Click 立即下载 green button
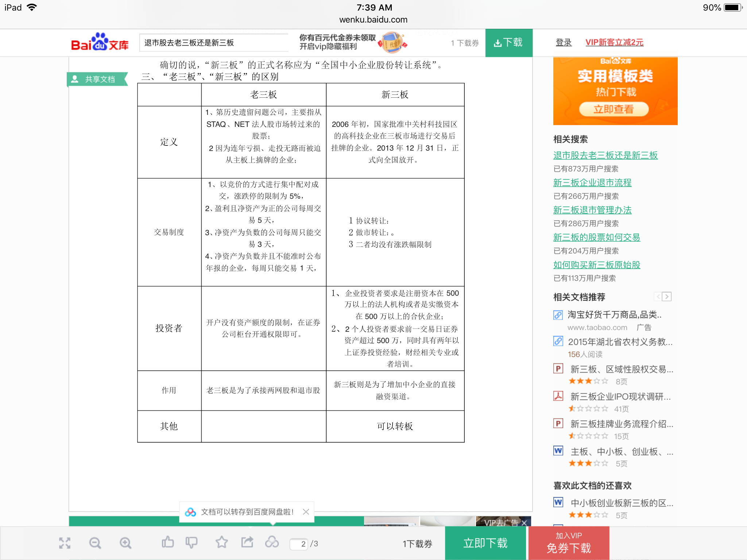Image resolution: width=747 pixels, height=560 pixels. coord(485,543)
